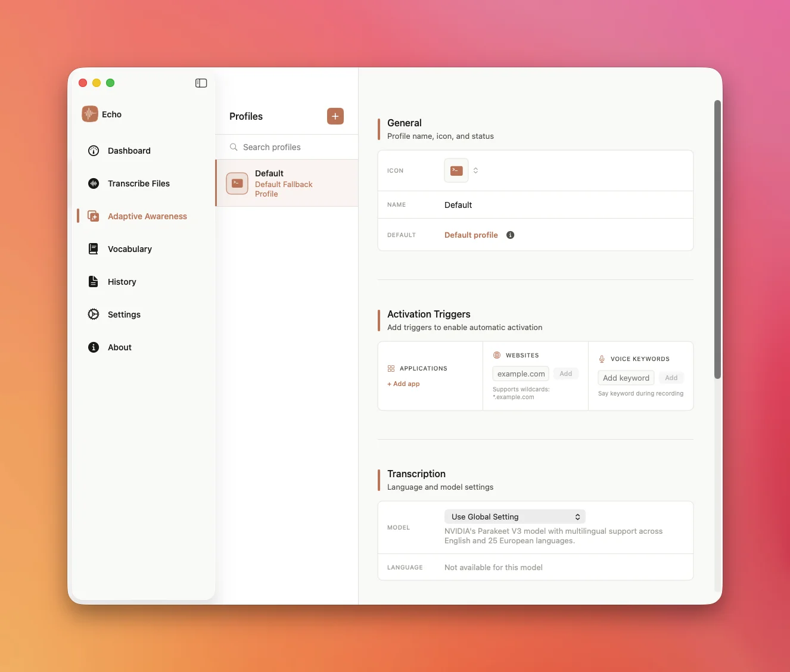Click the Transcription section heading
Screen dimensions: 790x672
(416, 474)
